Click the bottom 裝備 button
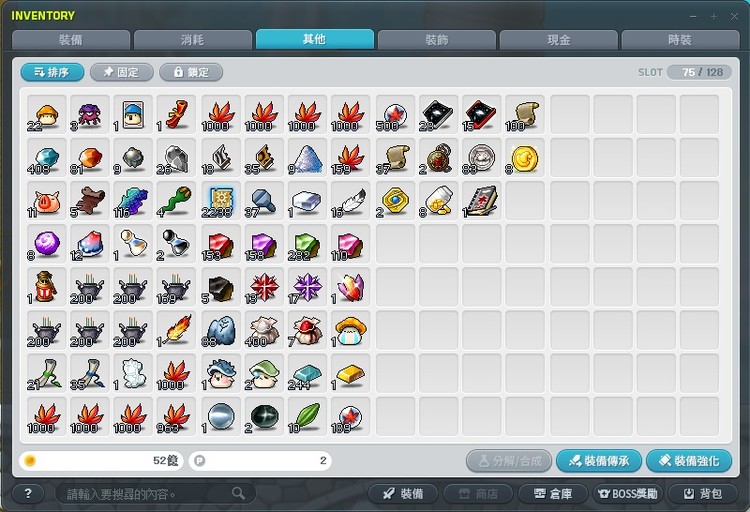Image resolution: width=750 pixels, height=512 pixels. (x=403, y=494)
